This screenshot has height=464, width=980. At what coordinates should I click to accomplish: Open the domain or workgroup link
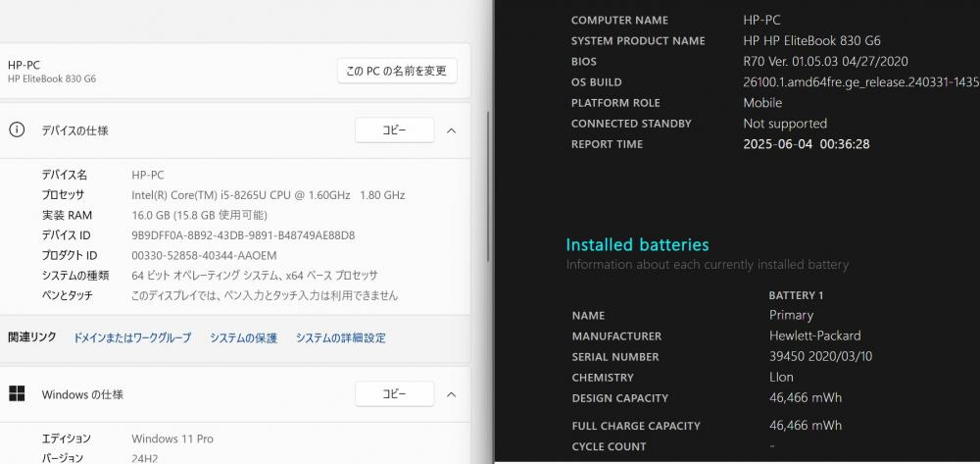[x=132, y=337]
